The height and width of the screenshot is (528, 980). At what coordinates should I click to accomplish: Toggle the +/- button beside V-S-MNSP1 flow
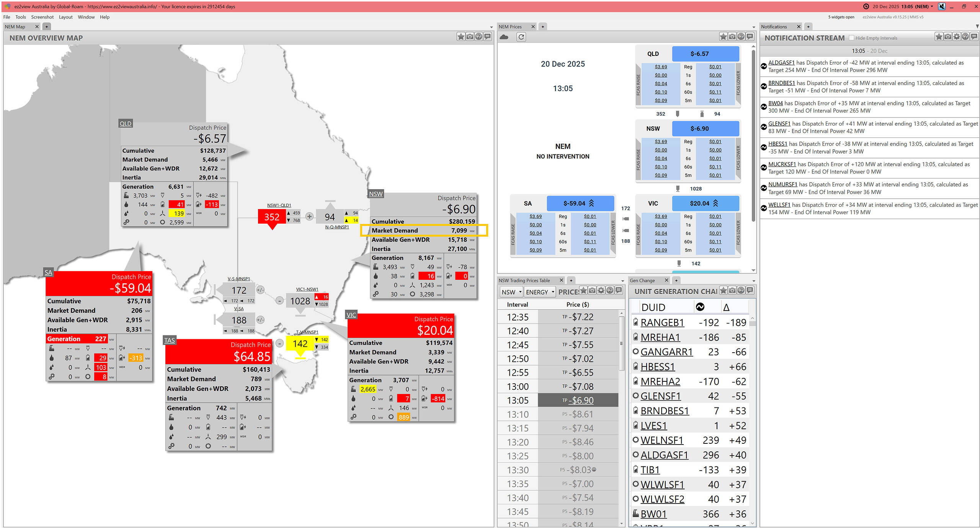(x=260, y=290)
